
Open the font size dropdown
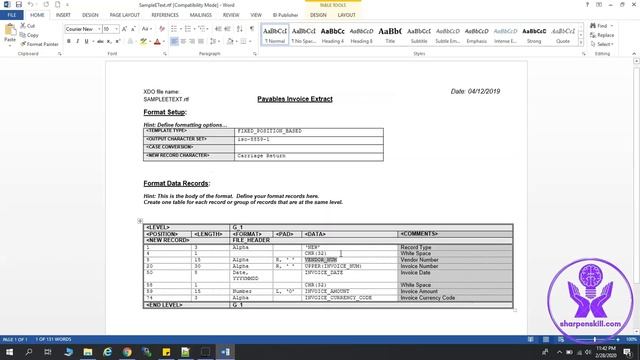click(116, 29)
